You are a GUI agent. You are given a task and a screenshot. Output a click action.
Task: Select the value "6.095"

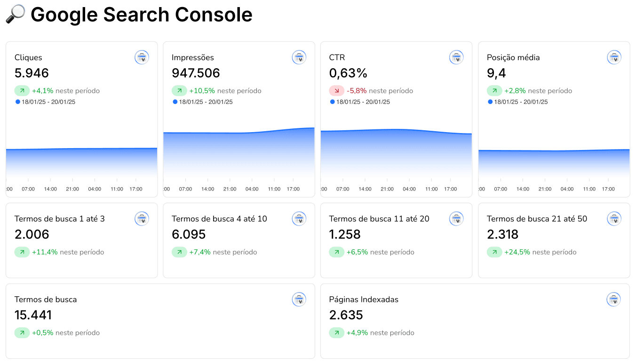pos(189,235)
